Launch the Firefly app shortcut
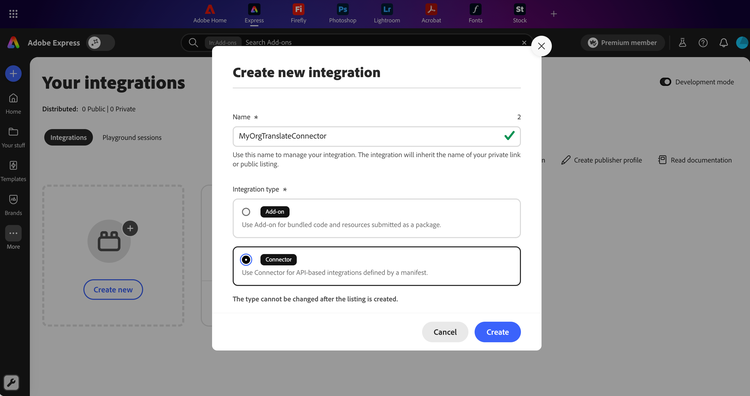The image size is (750, 396). tap(298, 14)
